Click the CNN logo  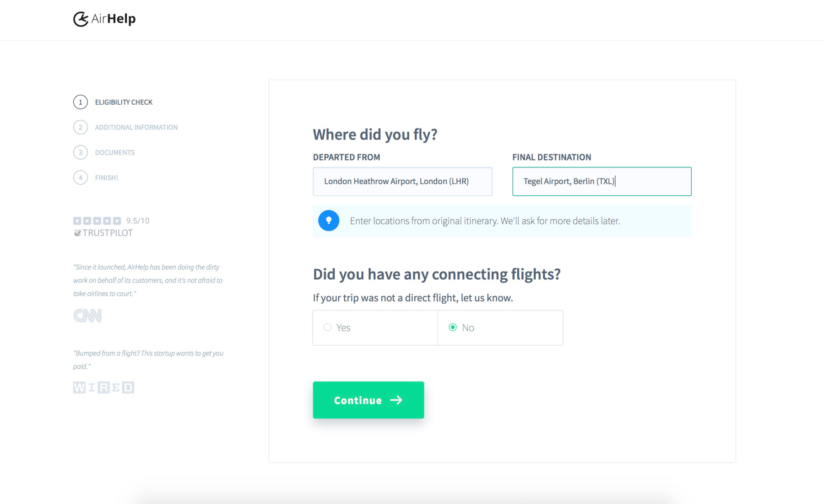[x=87, y=315]
